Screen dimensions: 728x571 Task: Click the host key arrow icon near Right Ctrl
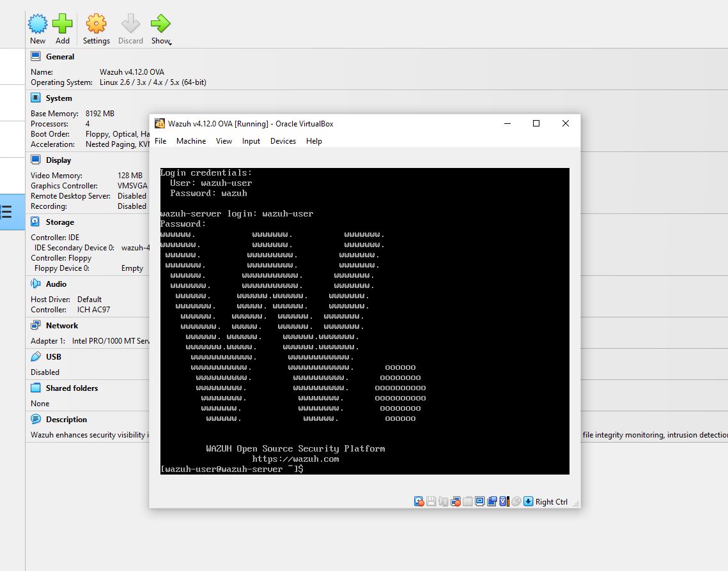tap(529, 501)
